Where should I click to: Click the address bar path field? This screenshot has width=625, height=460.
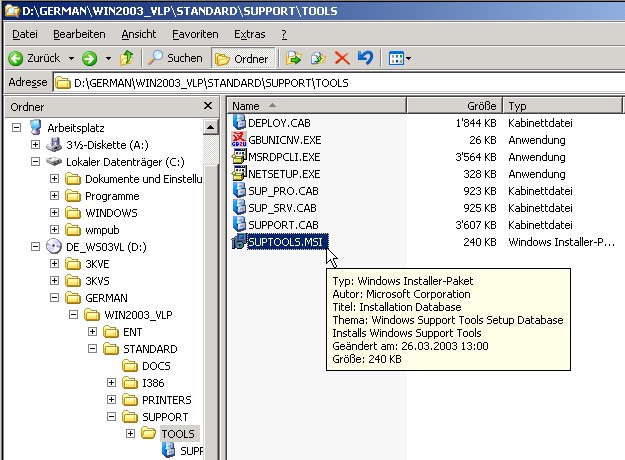(339, 83)
